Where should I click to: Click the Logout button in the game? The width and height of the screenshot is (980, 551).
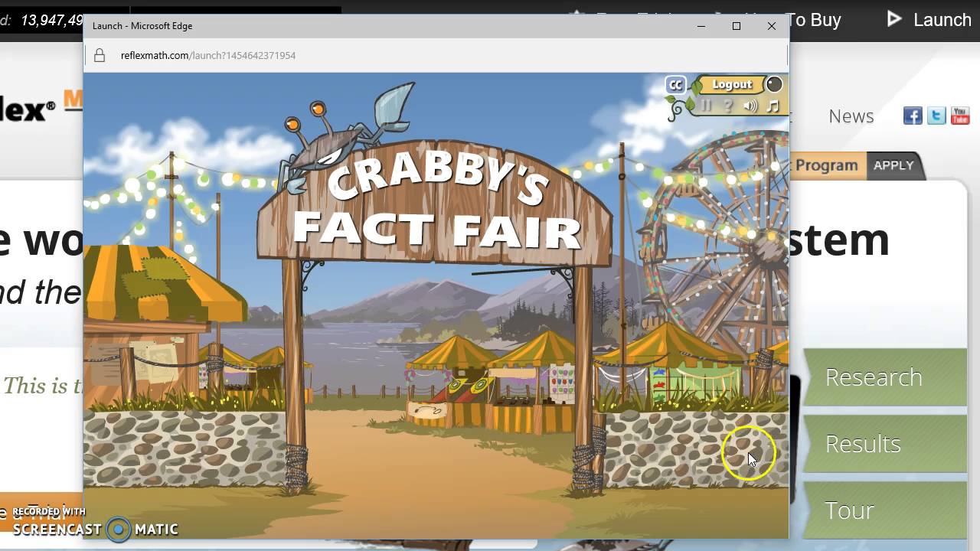tap(732, 84)
